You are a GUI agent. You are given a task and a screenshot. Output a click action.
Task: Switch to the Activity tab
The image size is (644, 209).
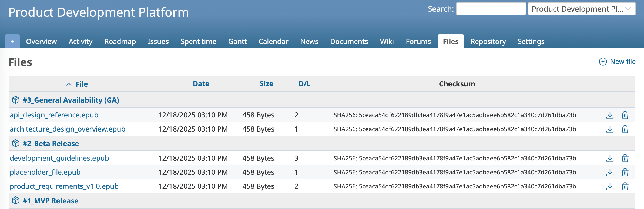pyautogui.click(x=81, y=41)
